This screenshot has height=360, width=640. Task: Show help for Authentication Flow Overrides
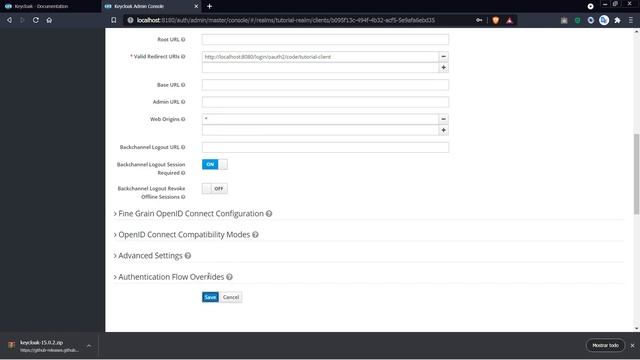point(229,277)
